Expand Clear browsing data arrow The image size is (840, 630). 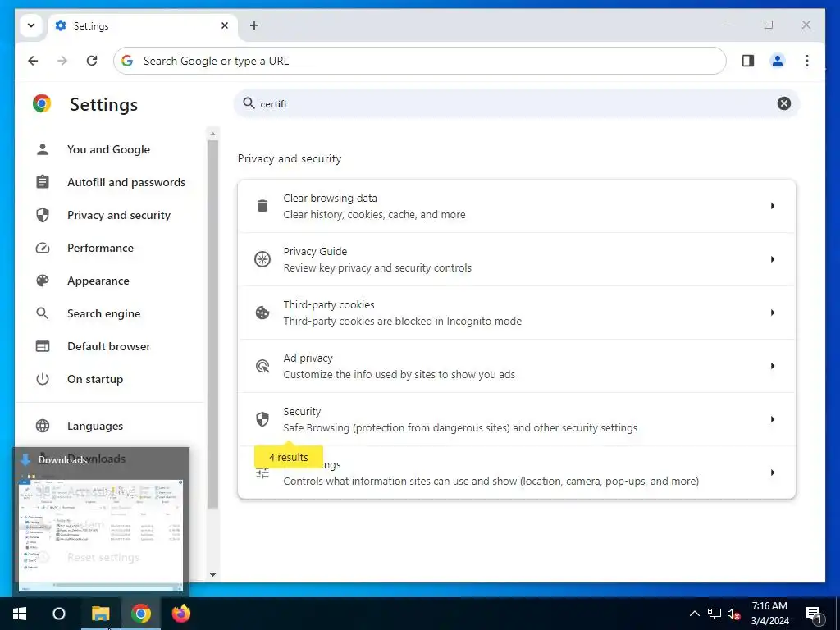[x=773, y=206]
